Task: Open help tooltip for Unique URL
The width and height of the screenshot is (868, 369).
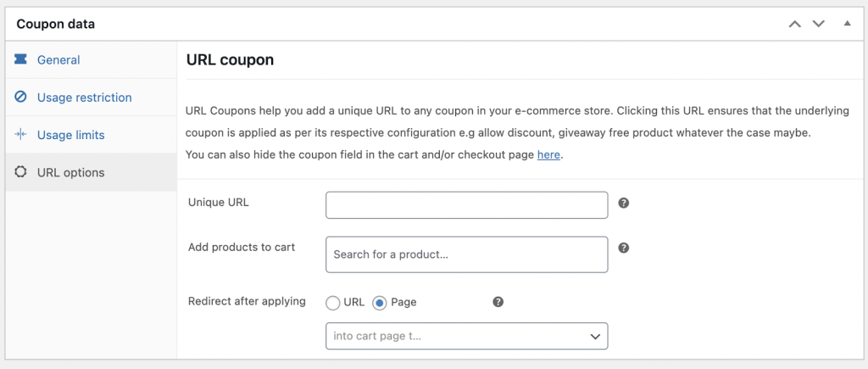Action: point(623,203)
